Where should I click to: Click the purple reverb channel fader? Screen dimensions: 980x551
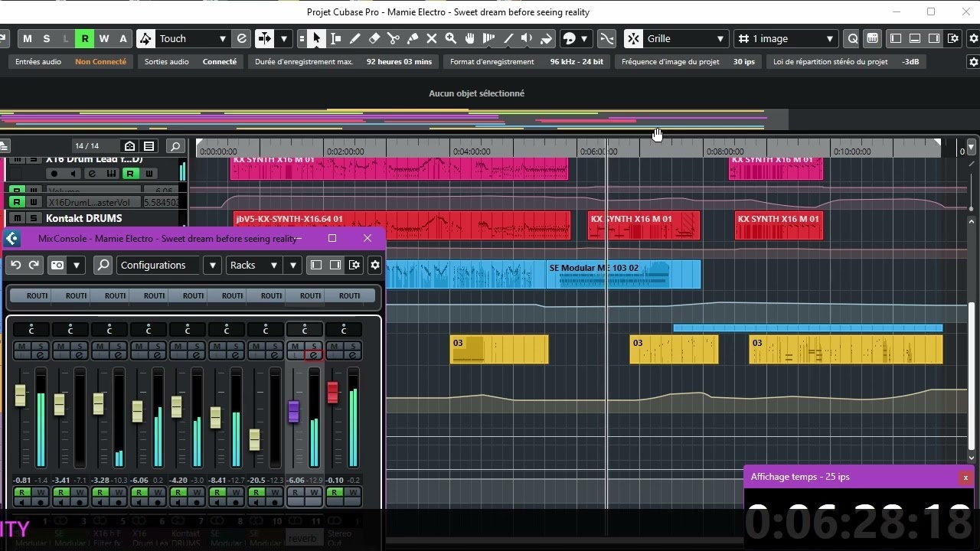pos(293,411)
